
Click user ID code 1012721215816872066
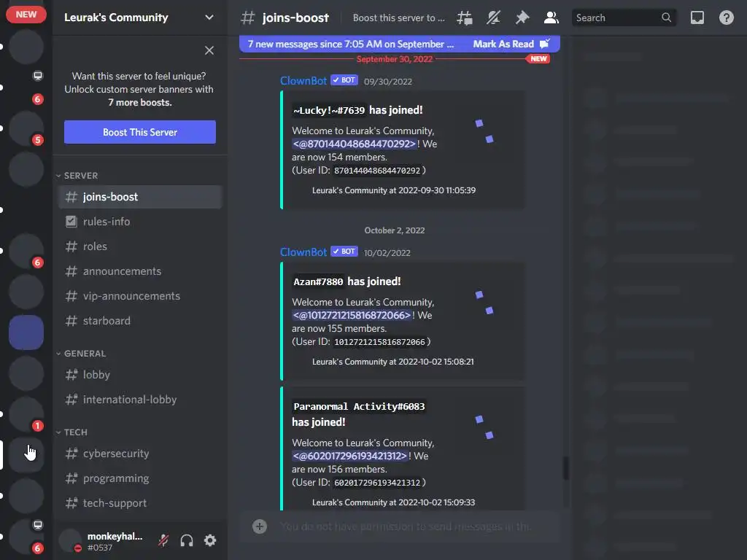click(379, 342)
